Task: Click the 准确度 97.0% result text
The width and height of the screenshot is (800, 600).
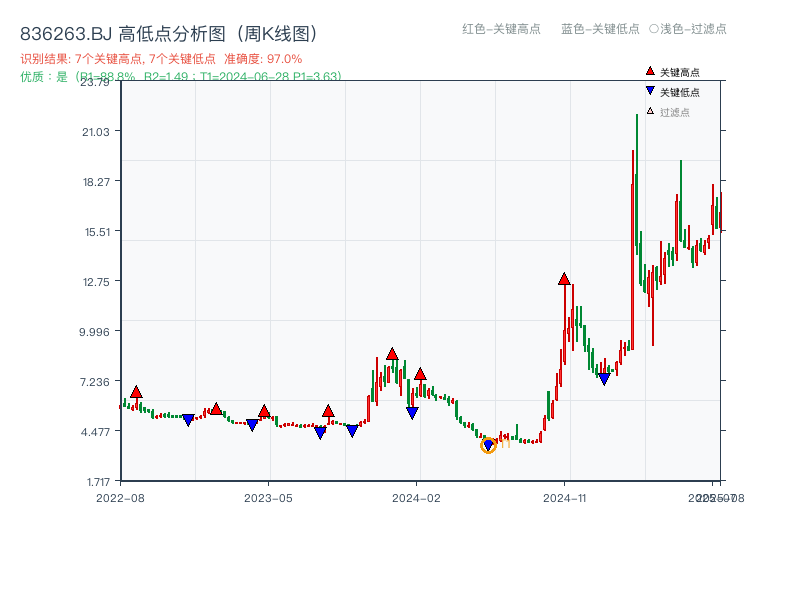Action: (x=263, y=59)
